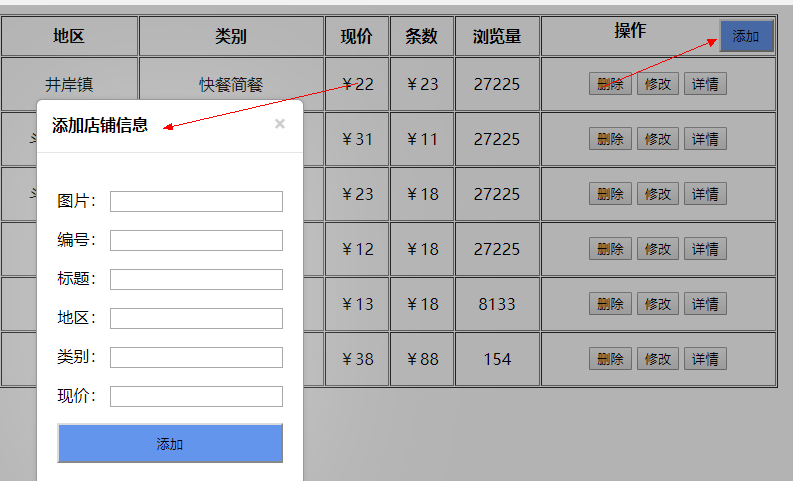
Task: Click 修改 in the row with 154 views
Action: click(657, 359)
